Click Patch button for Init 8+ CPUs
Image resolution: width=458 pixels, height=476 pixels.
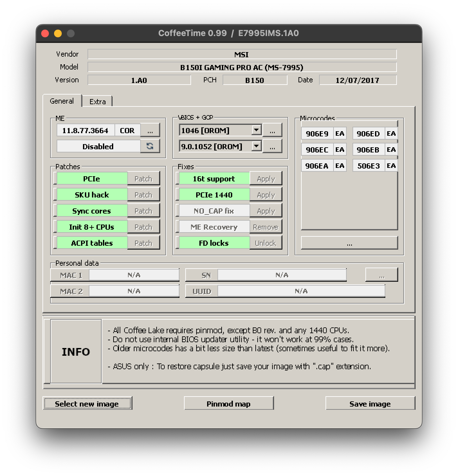[x=143, y=227]
